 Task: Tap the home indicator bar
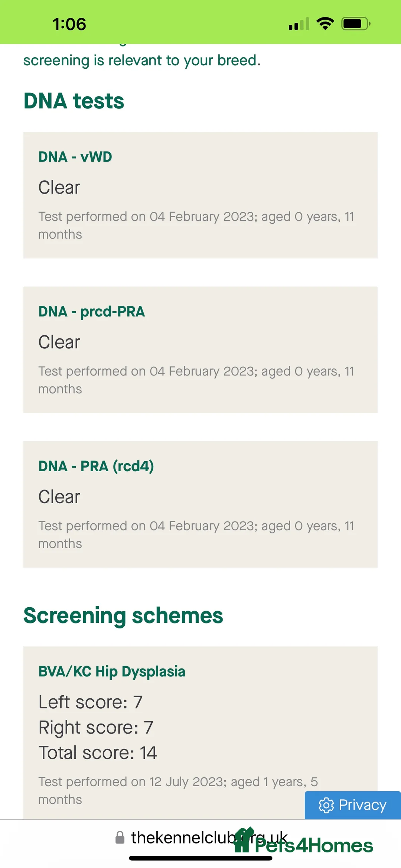click(x=200, y=858)
